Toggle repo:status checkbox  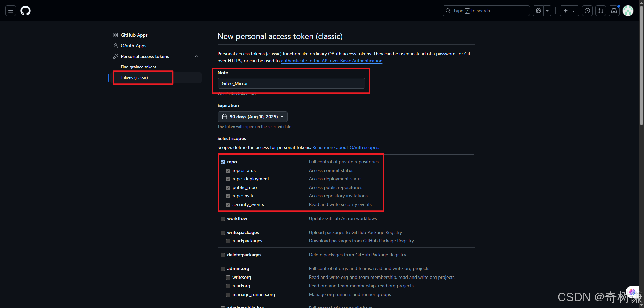click(x=228, y=171)
